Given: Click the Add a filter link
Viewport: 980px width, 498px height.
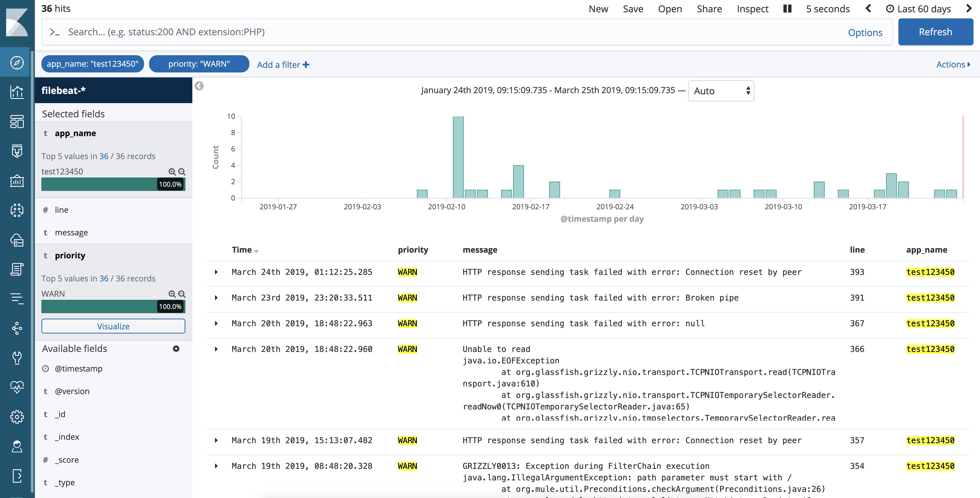Looking at the screenshot, I should click(x=283, y=65).
